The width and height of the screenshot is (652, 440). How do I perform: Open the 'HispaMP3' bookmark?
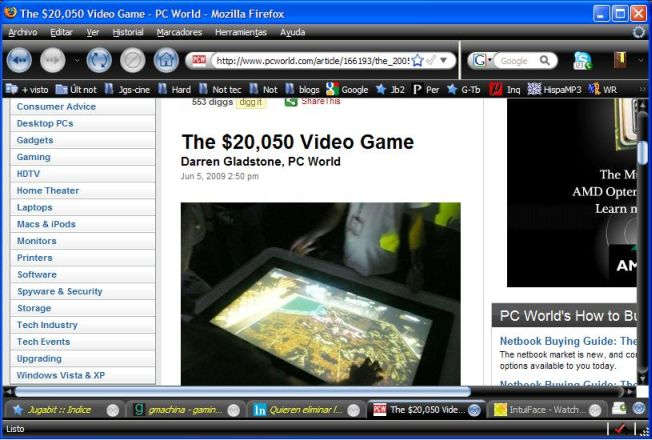tap(554, 89)
